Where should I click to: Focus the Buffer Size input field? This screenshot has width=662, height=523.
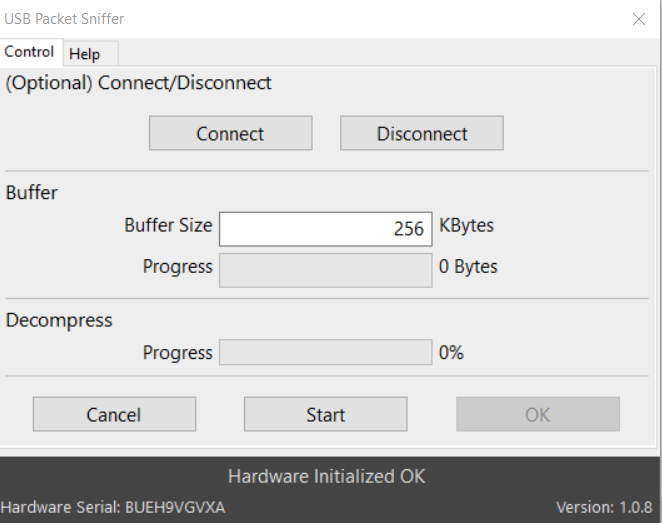(326, 229)
